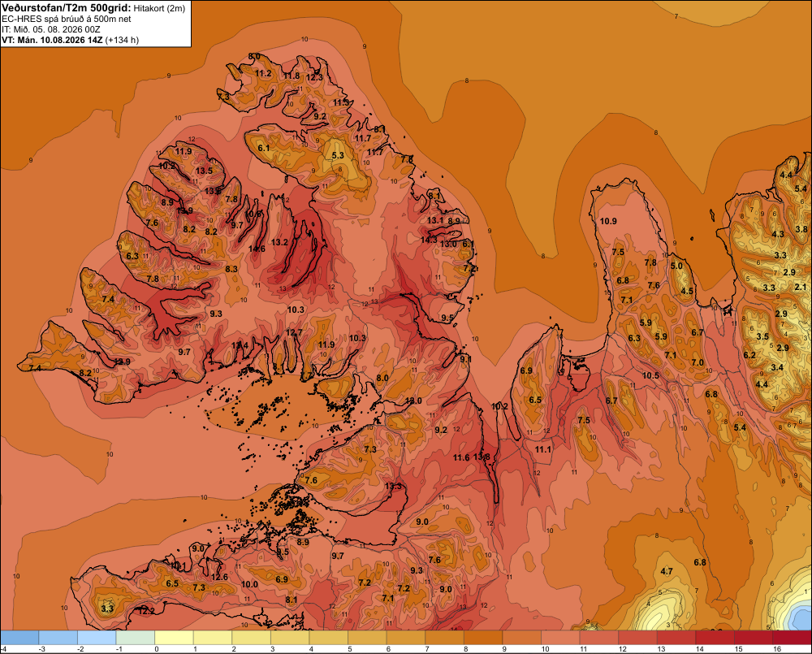
Task: Click the darkest red legend swatch right of 16
Action: coord(793,638)
